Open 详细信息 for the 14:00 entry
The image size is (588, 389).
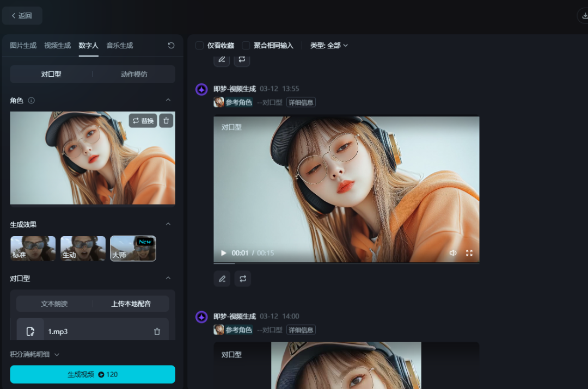301,330
